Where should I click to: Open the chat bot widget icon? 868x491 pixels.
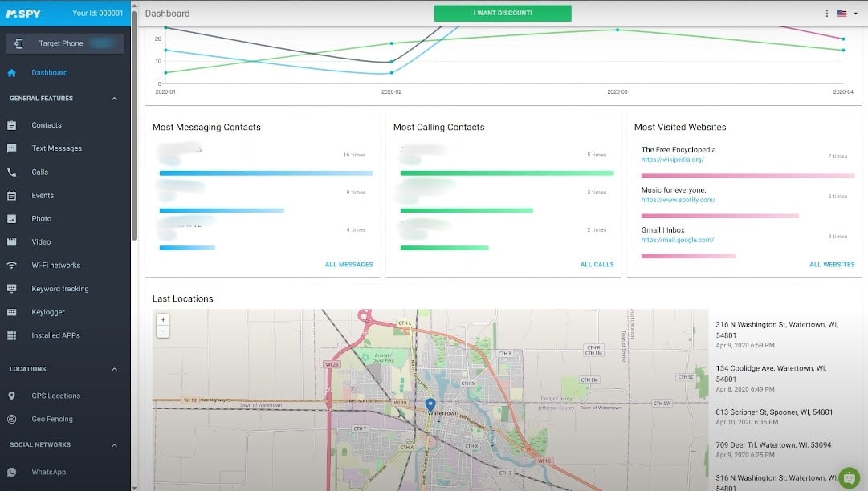click(848, 477)
